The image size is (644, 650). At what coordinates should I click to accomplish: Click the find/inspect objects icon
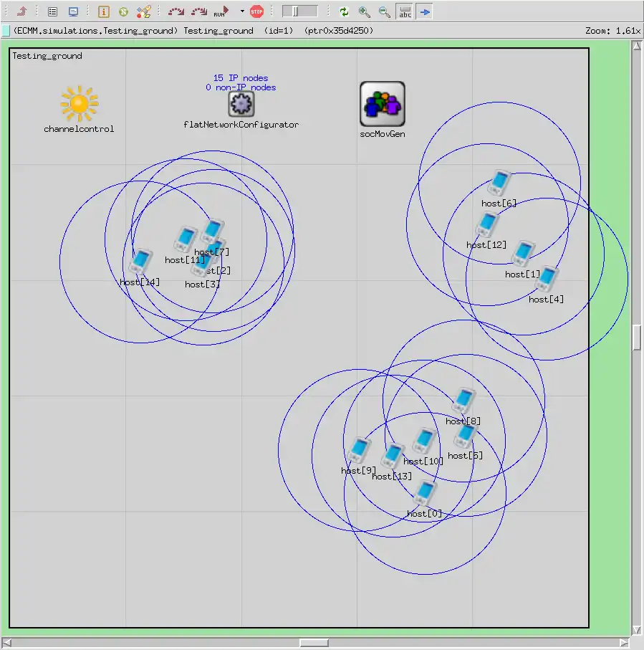(143, 11)
